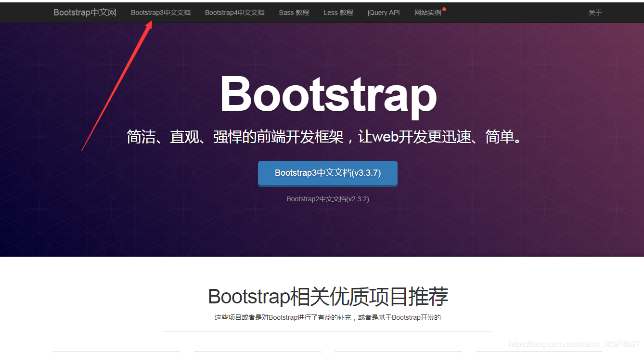Open Bootstrap3中文文档 in the navbar

(x=161, y=13)
